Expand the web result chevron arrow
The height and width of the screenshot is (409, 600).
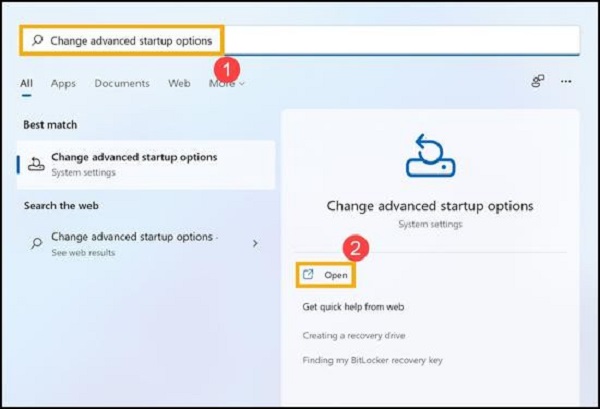(255, 243)
